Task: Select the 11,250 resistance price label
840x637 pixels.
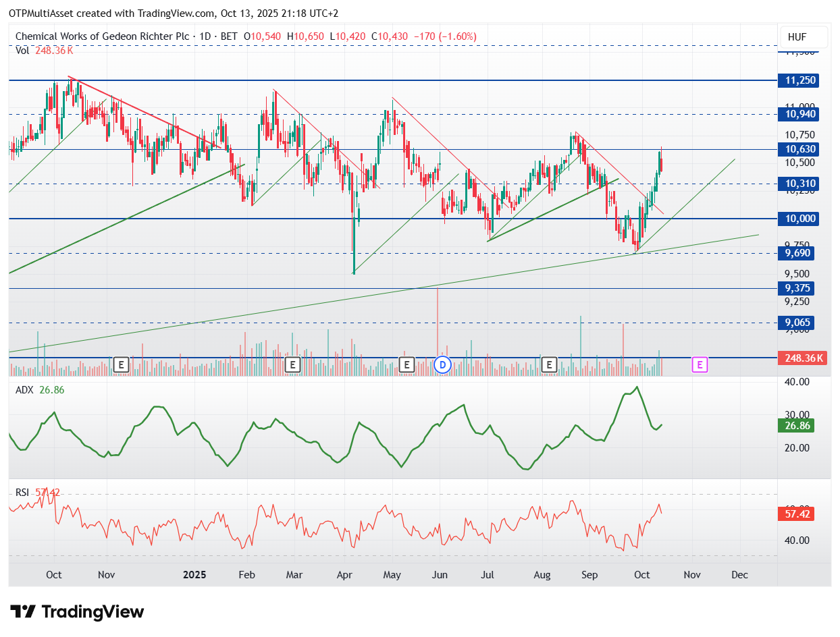Action: pos(802,80)
